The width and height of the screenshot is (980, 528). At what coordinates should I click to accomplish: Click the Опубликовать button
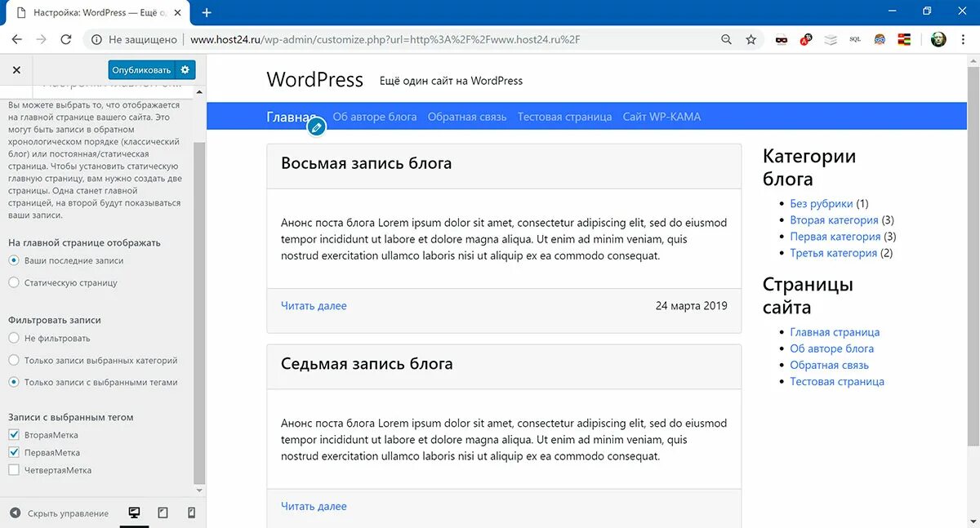[142, 69]
